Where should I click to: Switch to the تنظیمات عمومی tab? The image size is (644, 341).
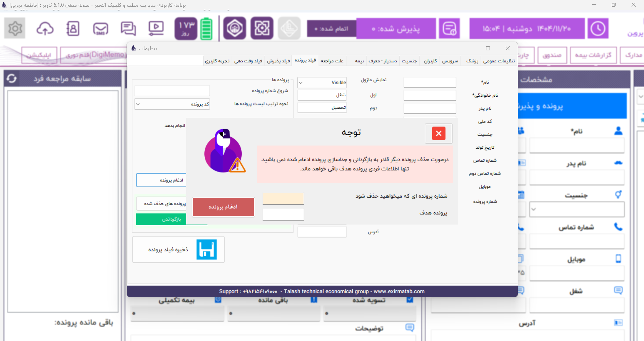(499, 61)
